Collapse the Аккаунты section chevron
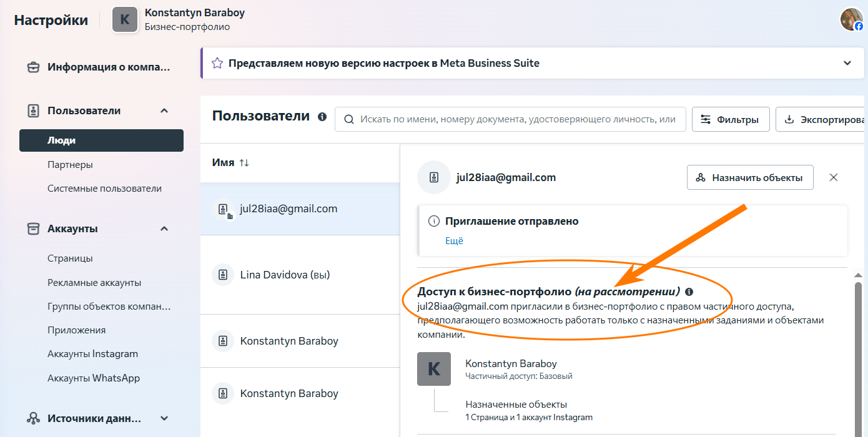868x437 pixels. [x=164, y=228]
